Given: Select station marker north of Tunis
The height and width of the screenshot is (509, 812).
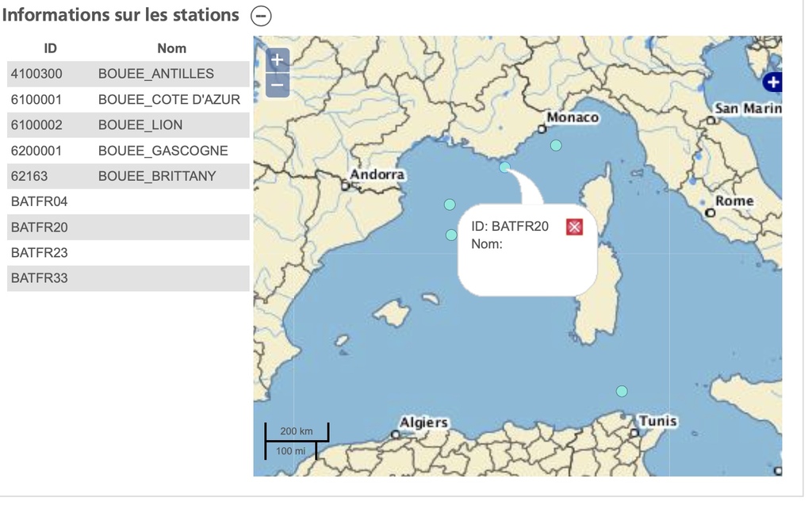Looking at the screenshot, I should point(622,392).
